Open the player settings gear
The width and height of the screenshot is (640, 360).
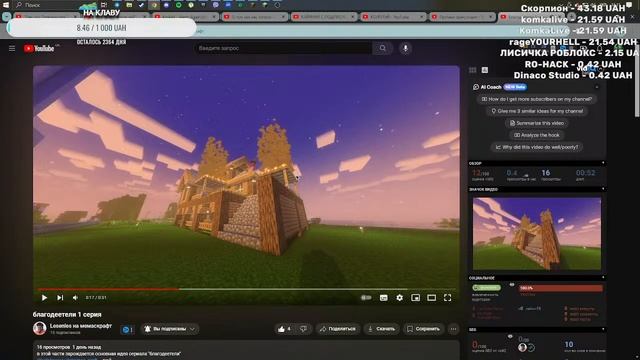pyautogui.click(x=400, y=298)
